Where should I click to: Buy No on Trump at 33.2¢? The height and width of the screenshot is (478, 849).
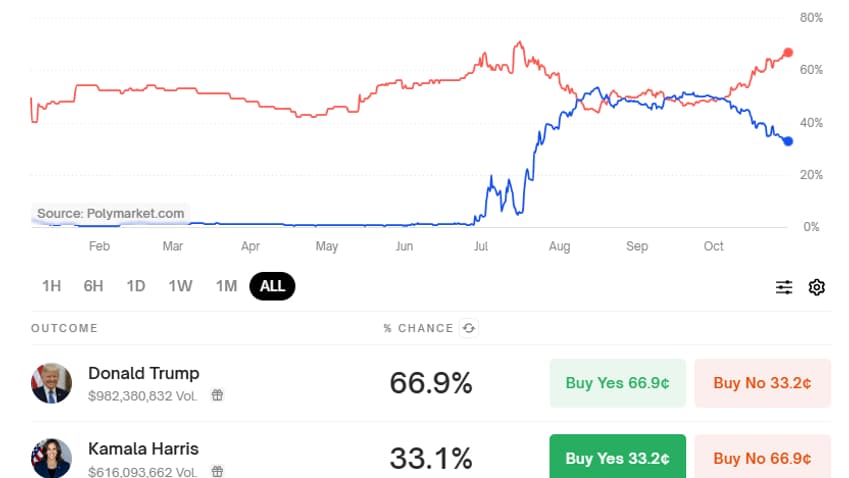click(762, 383)
